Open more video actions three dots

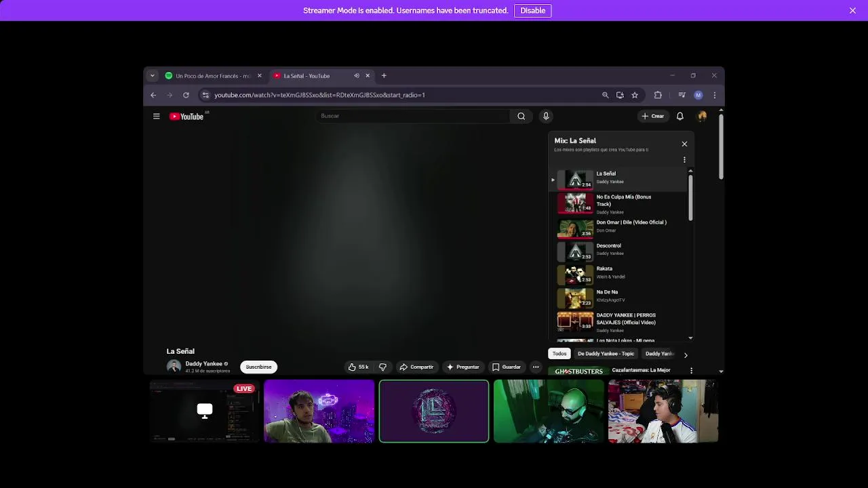536,367
